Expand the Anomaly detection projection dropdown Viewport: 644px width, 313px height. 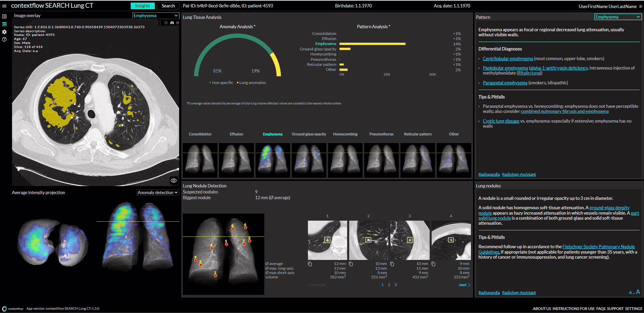coord(158,192)
